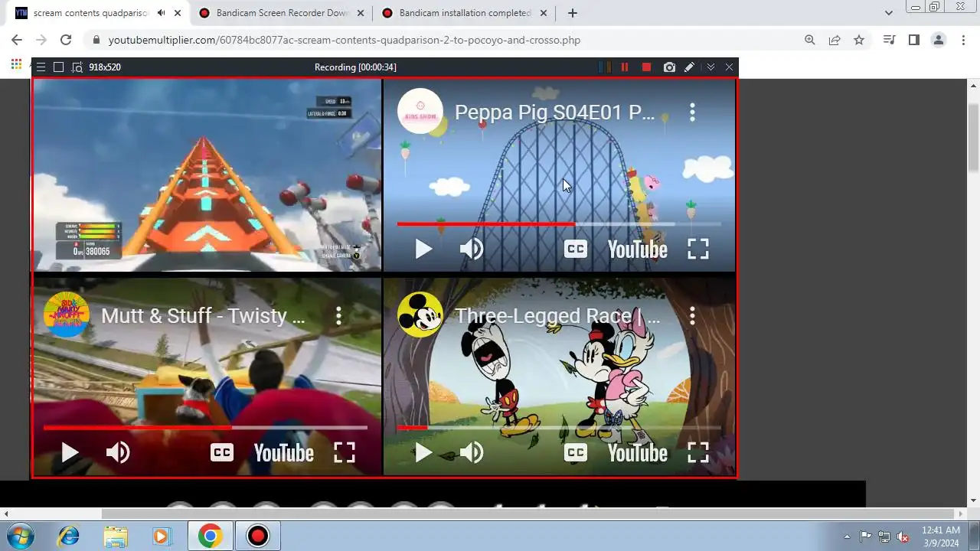The height and width of the screenshot is (551, 980).
Task: Reload the current page
Action: [x=66, y=40]
